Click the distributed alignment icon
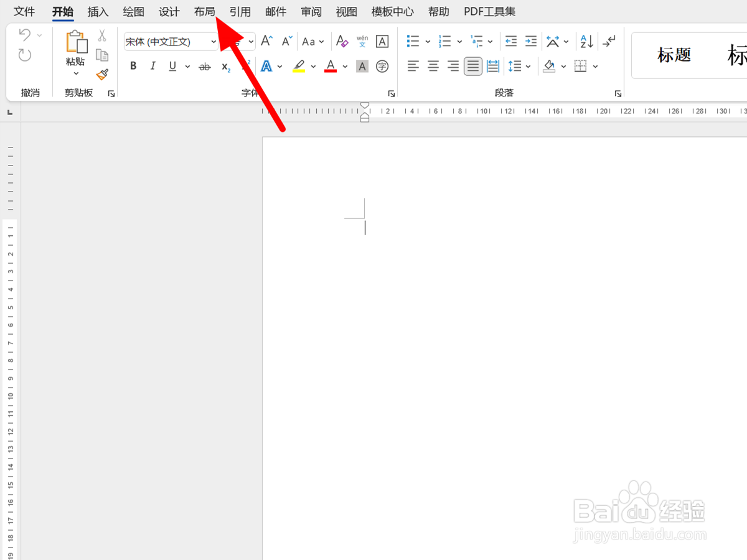747x560 pixels. pyautogui.click(x=493, y=66)
